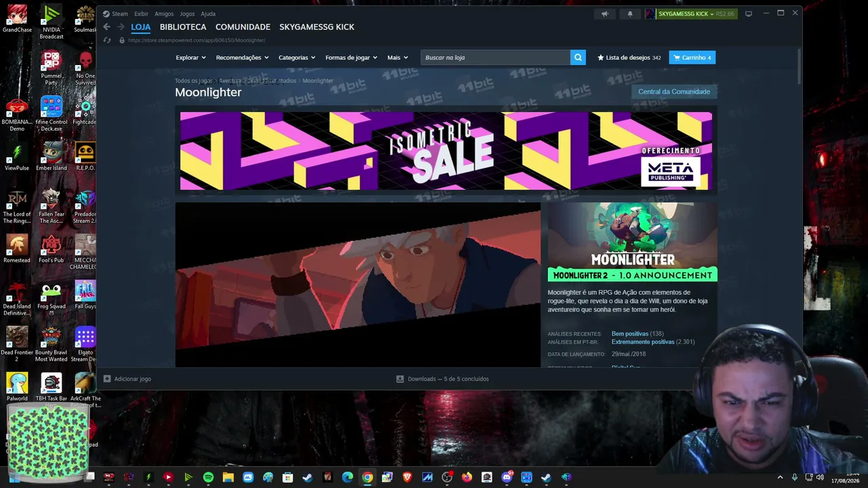Expand the Recomendações dropdown
The image size is (868, 488).
[x=242, y=58]
